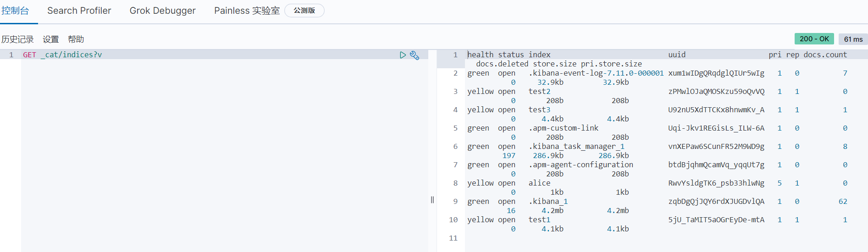Click the test2 index name in response
The height and width of the screenshot is (252, 868).
[x=539, y=91]
